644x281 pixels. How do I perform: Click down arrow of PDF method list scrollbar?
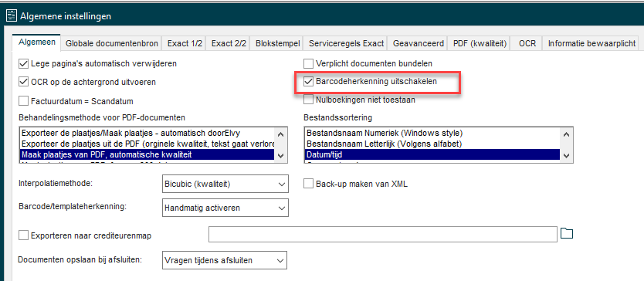point(281,156)
